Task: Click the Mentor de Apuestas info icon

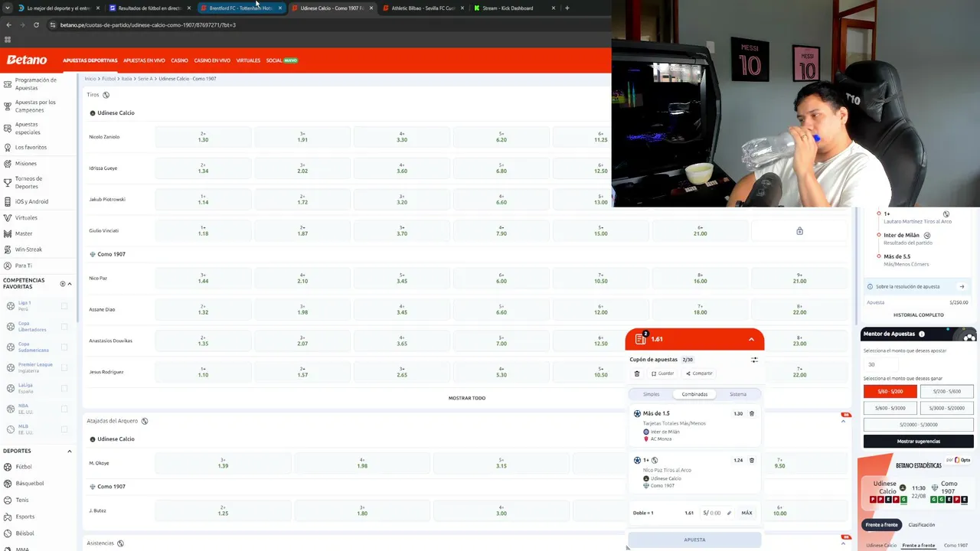Action: pos(922,334)
